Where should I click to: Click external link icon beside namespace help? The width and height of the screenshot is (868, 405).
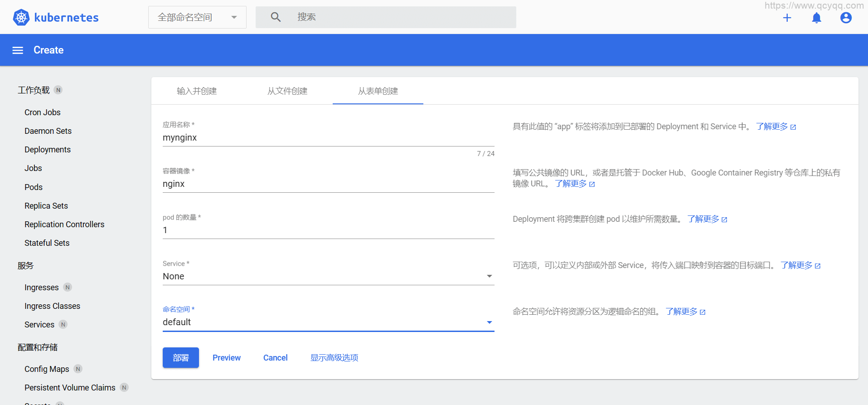pyautogui.click(x=703, y=312)
